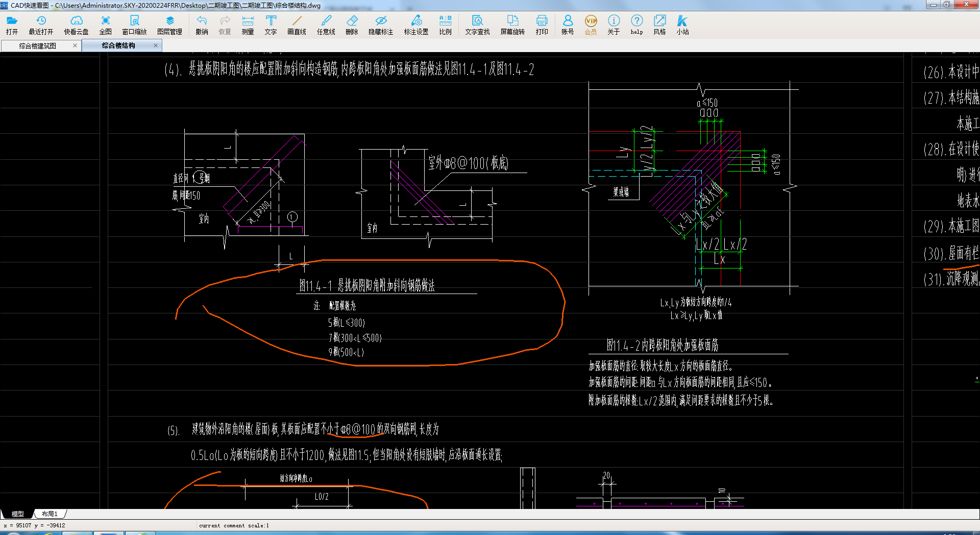Select the 模型 model space tab
The height and width of the screenshot is (535, 980).
(x=18, y=514)
